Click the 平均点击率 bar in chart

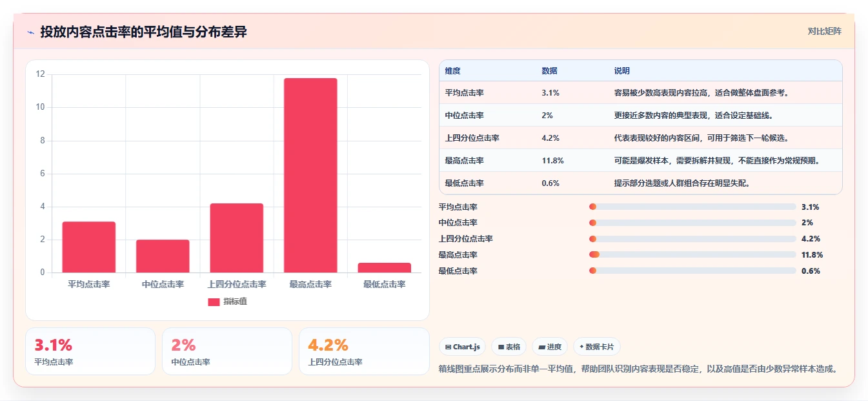click(x=89, y=247)
